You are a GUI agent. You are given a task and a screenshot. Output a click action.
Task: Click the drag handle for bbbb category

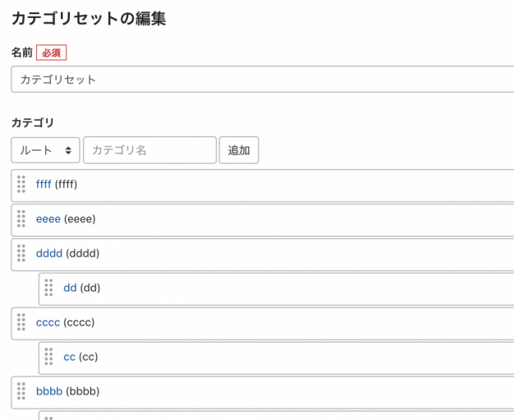click(21, 391)
